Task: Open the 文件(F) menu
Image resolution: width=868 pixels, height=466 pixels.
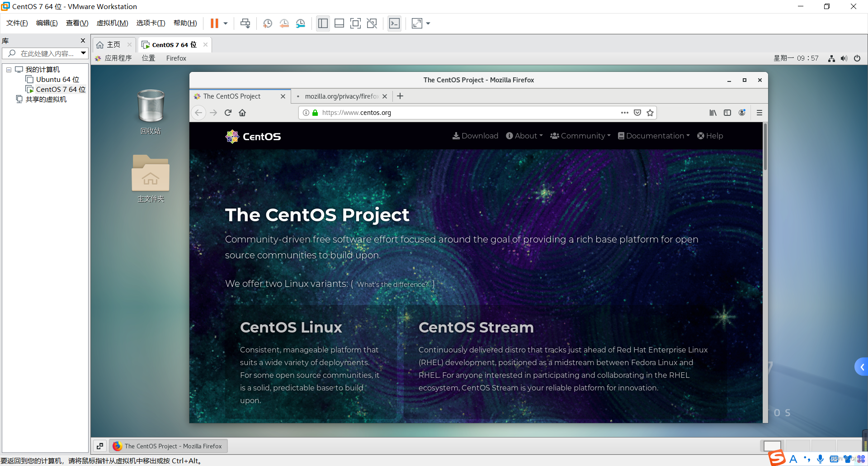Action: (17, 23)
